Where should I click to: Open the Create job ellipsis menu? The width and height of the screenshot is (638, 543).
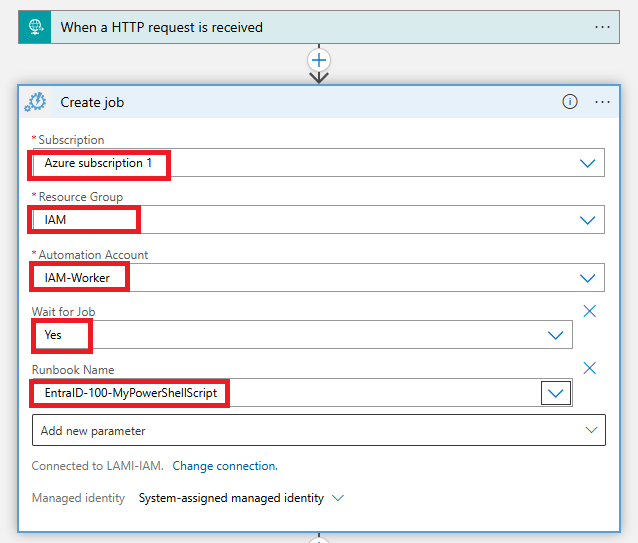[602, 102]
